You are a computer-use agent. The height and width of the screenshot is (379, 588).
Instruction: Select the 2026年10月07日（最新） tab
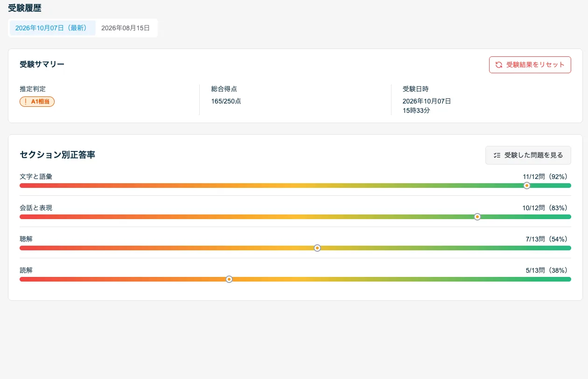53,28
